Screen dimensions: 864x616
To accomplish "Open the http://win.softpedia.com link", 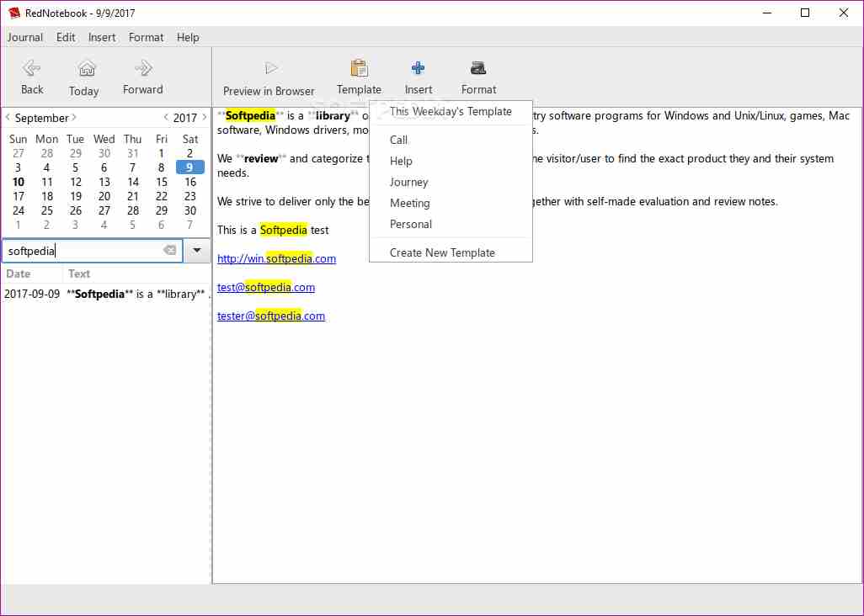I will tap(276, 258).
